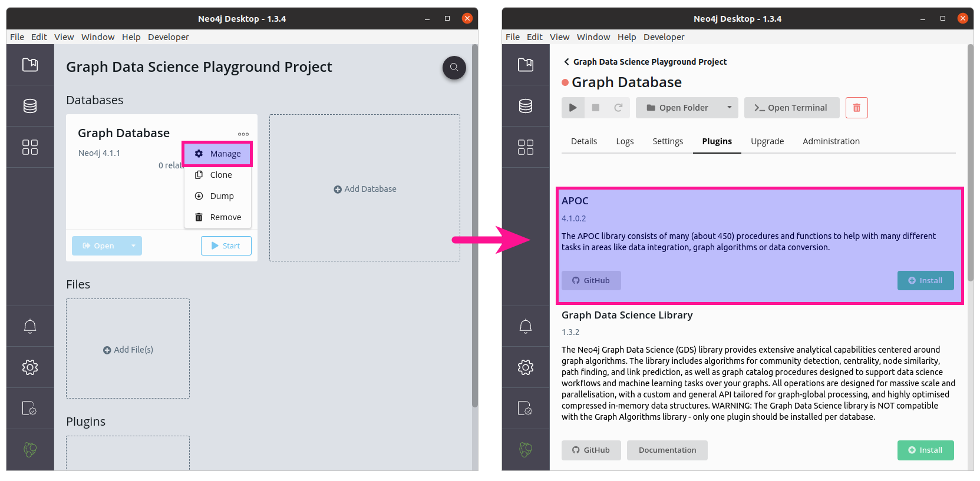Click the Neo4j logo icon in project overview sidebar

[30, 450]
